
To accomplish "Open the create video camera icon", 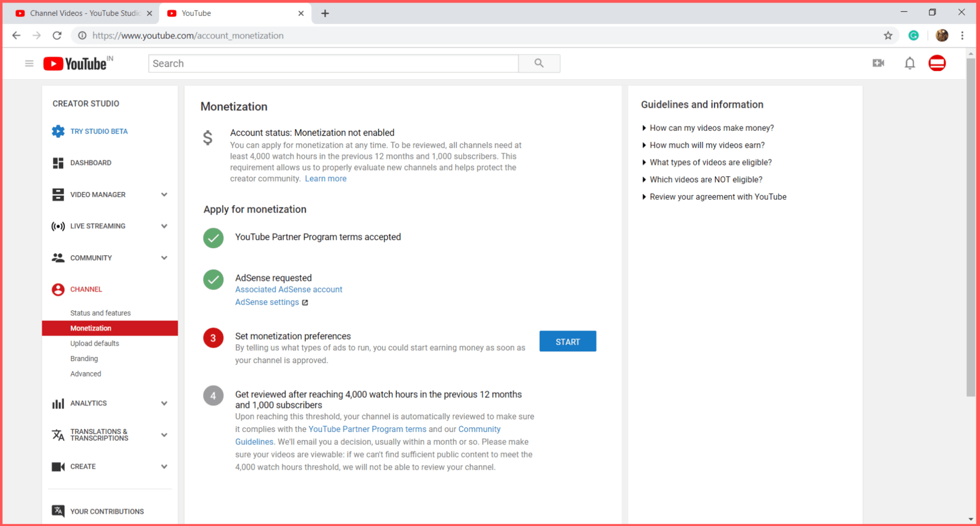I will 878,63.
